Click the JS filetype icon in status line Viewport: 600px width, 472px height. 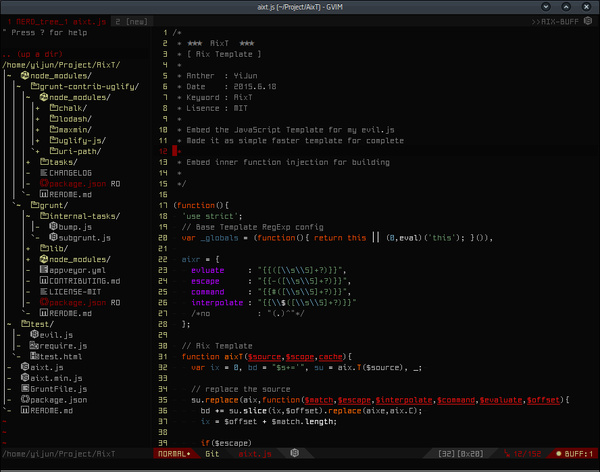click(294, 453)
